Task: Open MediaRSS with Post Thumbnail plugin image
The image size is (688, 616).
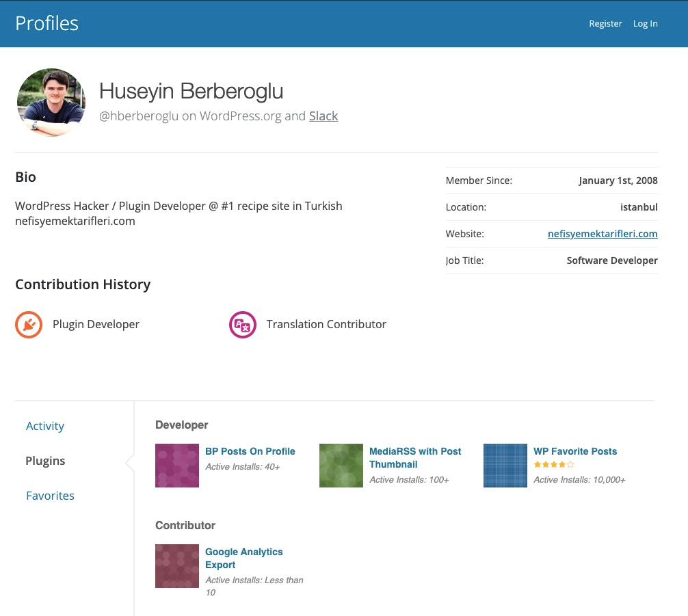Action: point(341,466)
